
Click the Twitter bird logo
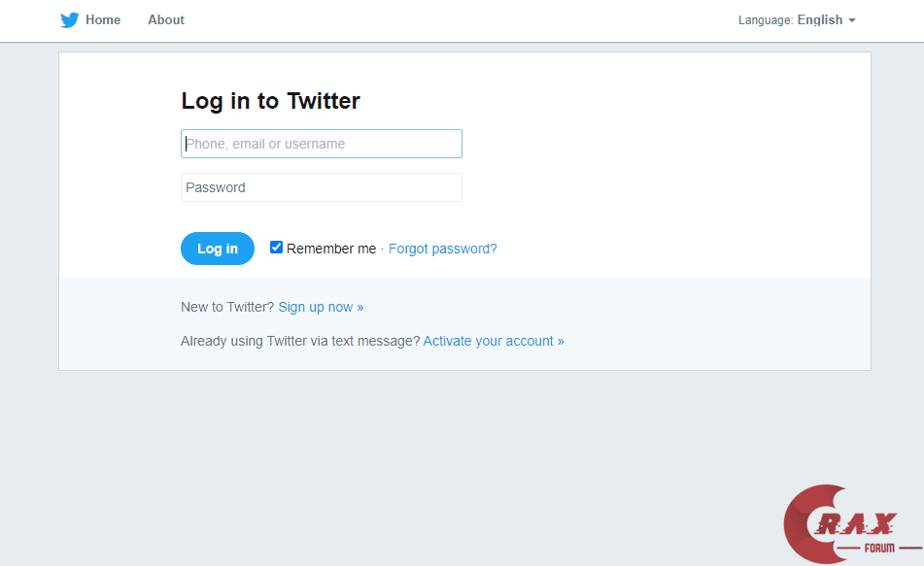[69, 20]
